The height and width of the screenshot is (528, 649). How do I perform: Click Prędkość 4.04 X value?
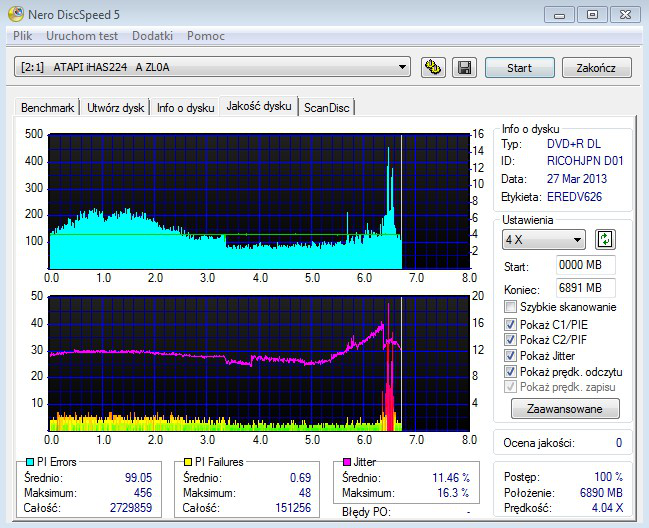click(x=607, y=508)
